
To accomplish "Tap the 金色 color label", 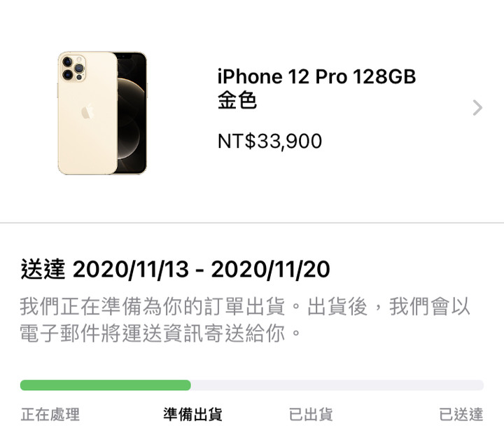I will tap(237, 100).
